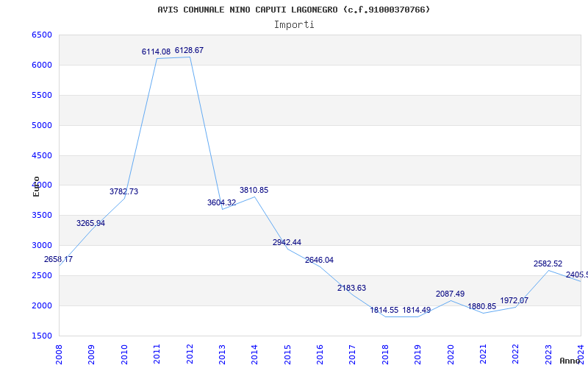Select the data label 2582.52
Screen dimensions: 588x368
tap(548, 264)
